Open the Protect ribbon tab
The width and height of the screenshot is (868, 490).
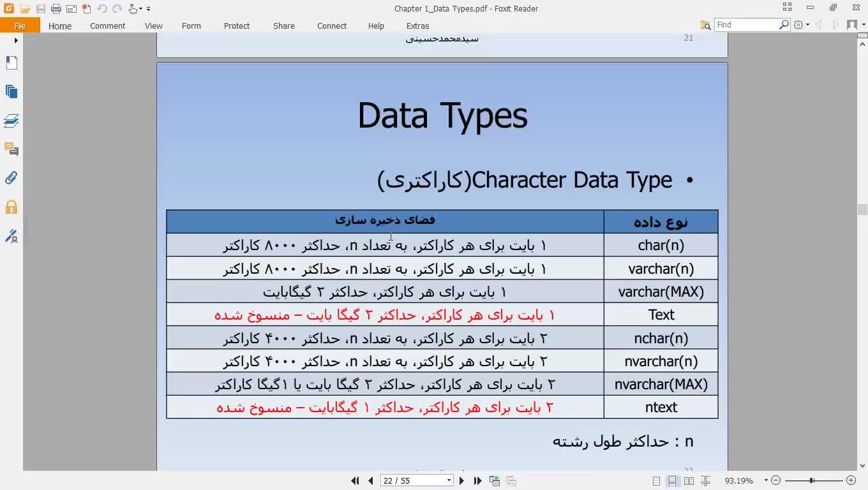coord(237,26)
